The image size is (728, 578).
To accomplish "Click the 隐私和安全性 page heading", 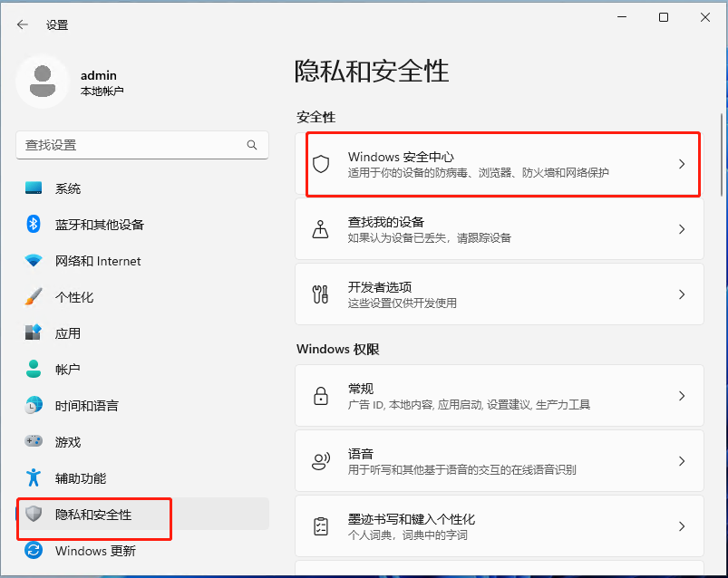I will click(372, 71).
